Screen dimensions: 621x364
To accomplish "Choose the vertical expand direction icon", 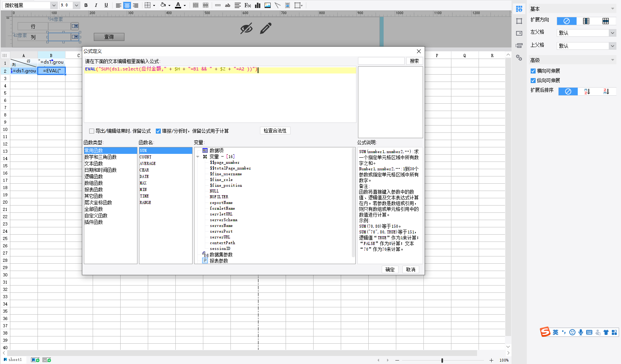I will (x=586, y=21).
